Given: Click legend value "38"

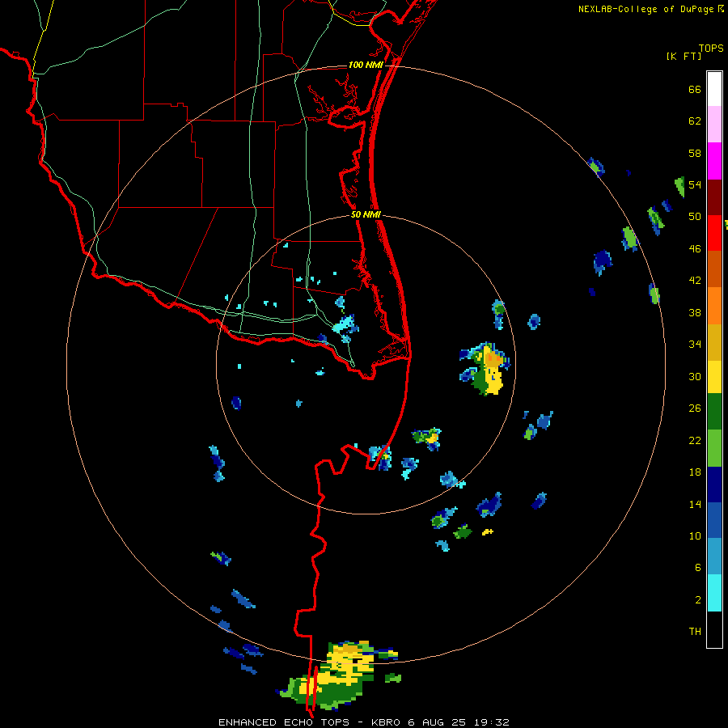Looking at the screenshot, I should 695,312.
